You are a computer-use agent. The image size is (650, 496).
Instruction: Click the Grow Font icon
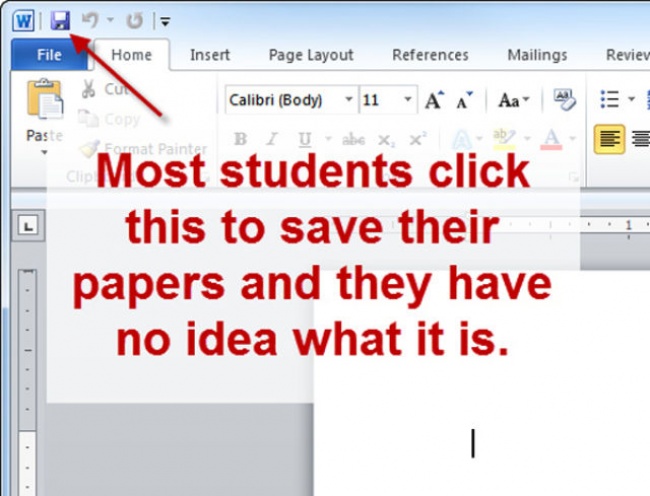[x=433, y=100]
